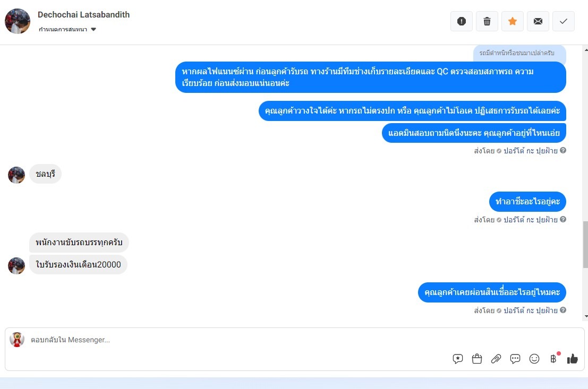Mark conversation done with checkmark button
Image resolution: width=588 pixels, height=389 pixels.
pos(563,21)
